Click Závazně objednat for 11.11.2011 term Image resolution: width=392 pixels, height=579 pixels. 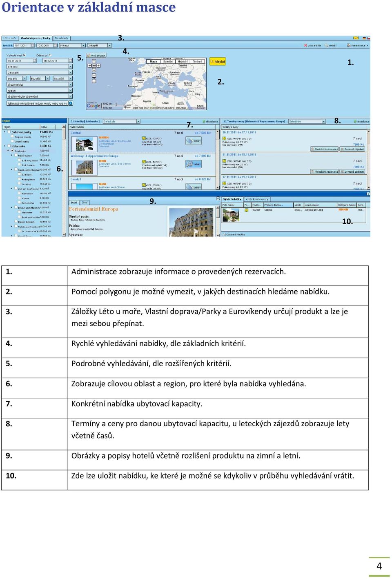pos(352,171)
